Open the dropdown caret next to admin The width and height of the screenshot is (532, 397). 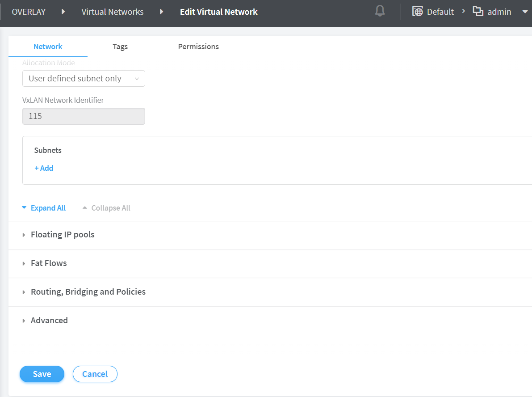(525, 12)
